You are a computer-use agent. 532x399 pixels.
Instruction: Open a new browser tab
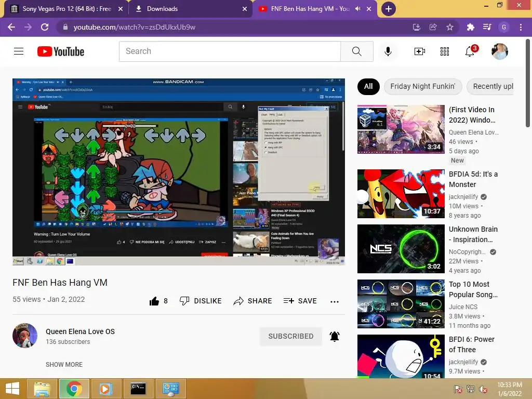pos(389,9)
